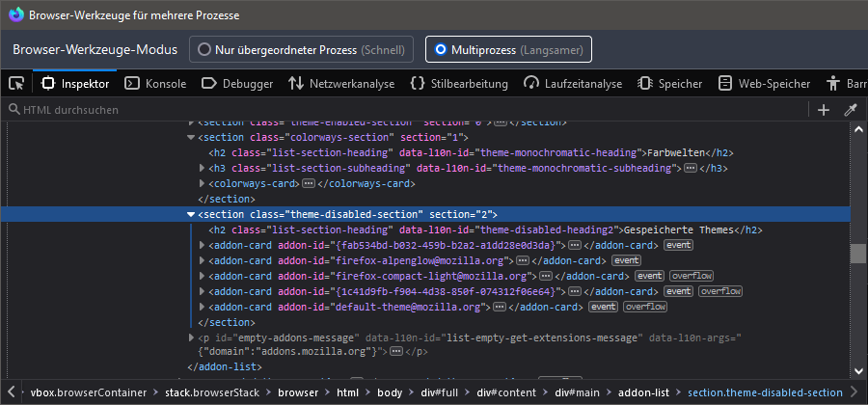Activate the element picker icon

pos(16,84)
